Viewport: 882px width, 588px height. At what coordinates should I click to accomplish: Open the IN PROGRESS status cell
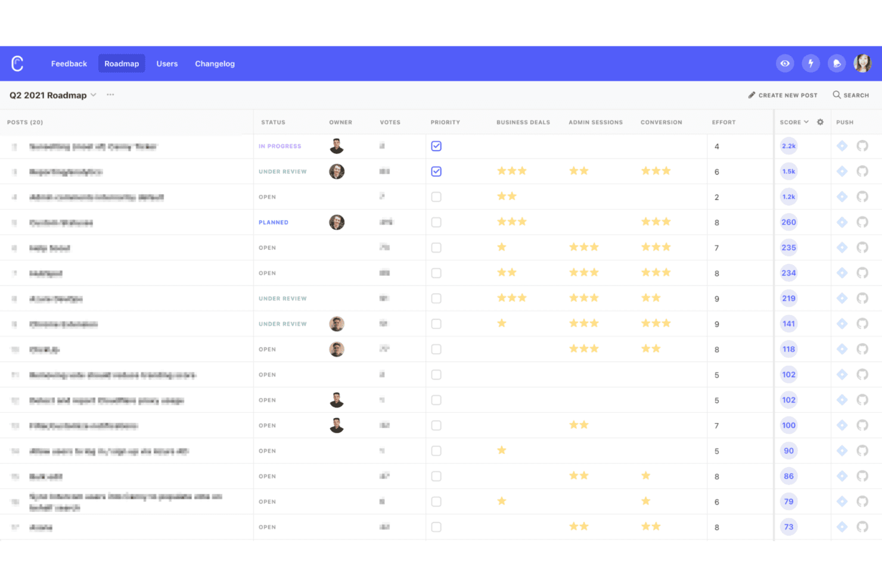(x=280, y=146)
